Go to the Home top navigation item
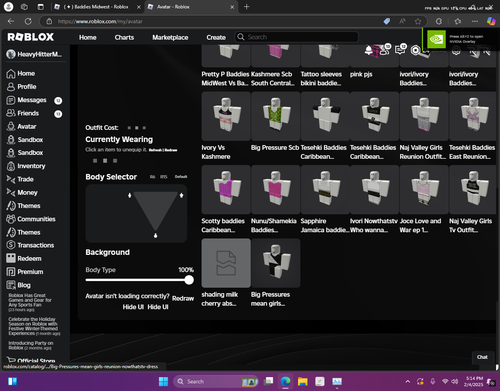The image size is (500, 391). (88, 37)
